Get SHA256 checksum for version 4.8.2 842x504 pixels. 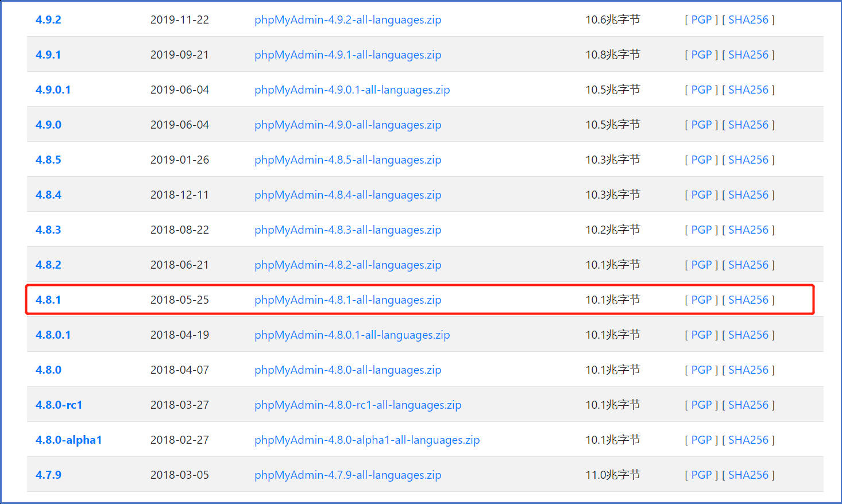pos(748,265)
